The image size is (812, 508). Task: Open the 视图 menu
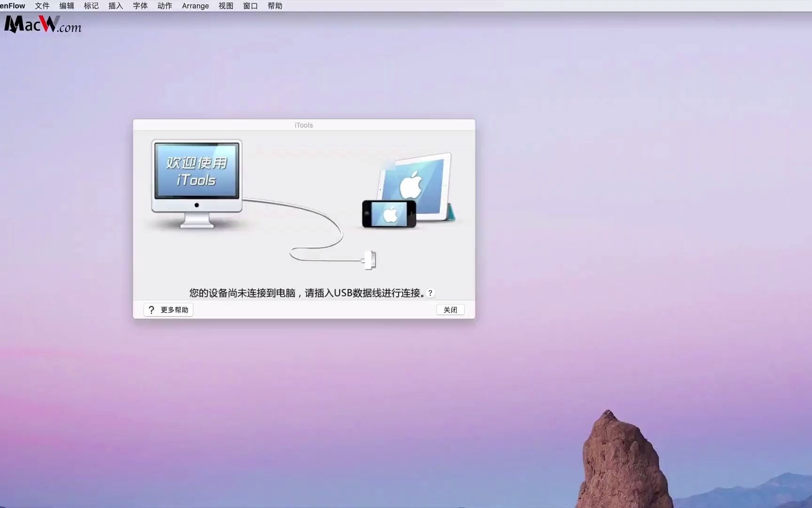pos(226,6)
